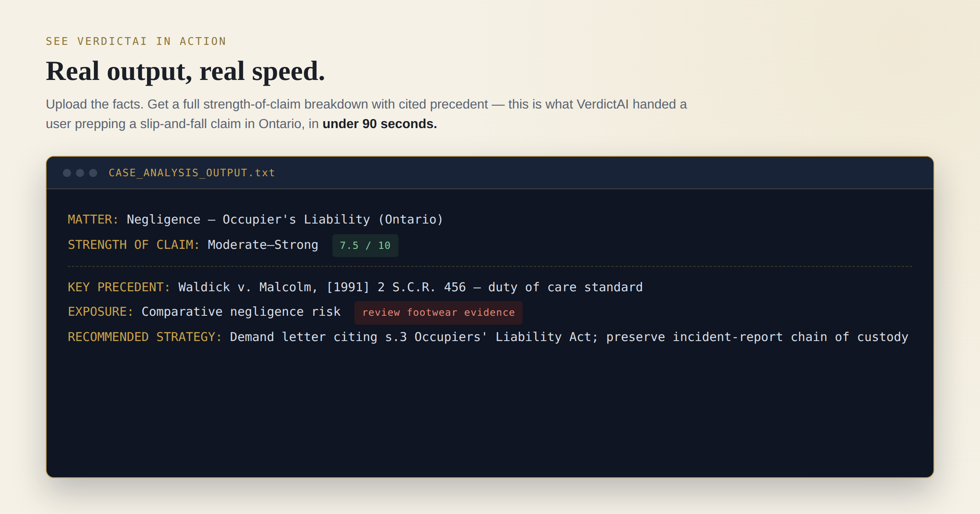The height and width of the screenshot is (514, 980).
Task: Click the first window dot in terminal header
Action: tap(67, 173)
